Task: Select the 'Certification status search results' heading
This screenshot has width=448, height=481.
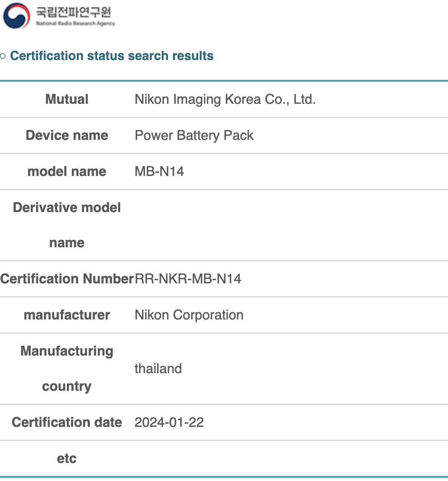Action: tap(112, 56)
